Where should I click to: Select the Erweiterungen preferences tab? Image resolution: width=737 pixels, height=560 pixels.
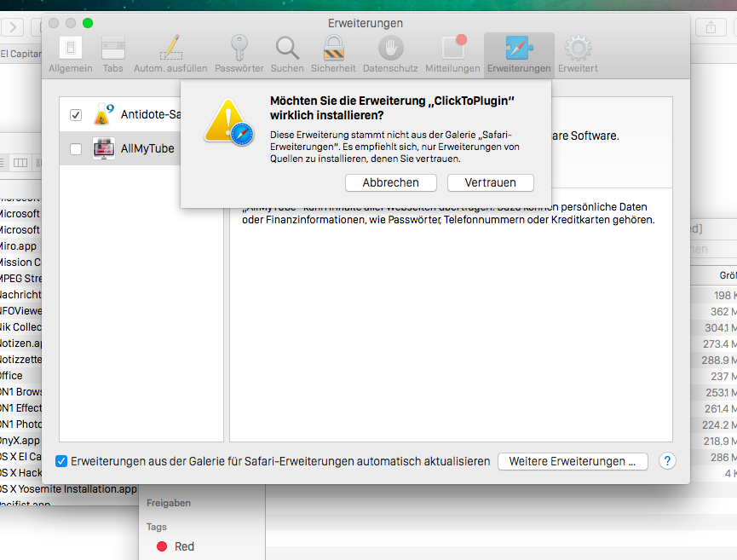click(x=519, y=55)
